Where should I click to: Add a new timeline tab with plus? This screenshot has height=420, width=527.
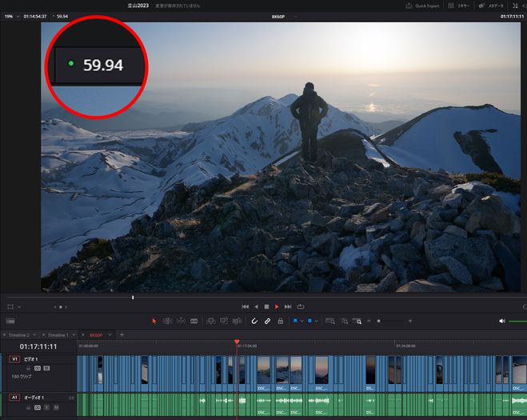(x=122, y=335)
